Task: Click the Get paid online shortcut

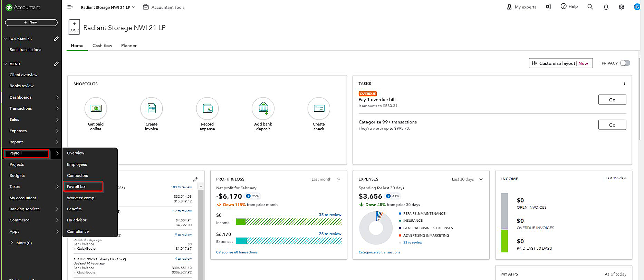Action: [x=96, y=114]
